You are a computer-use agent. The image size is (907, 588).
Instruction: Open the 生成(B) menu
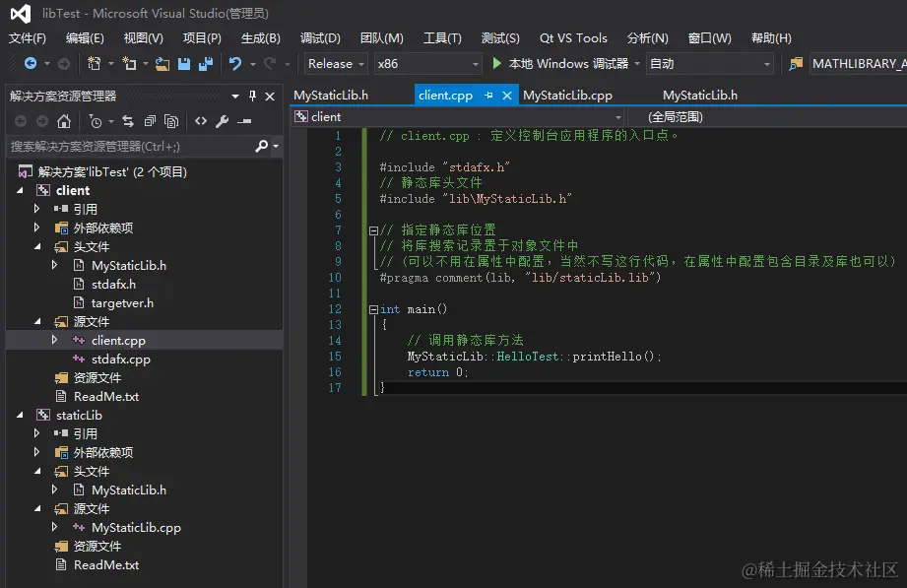(260, 38)
